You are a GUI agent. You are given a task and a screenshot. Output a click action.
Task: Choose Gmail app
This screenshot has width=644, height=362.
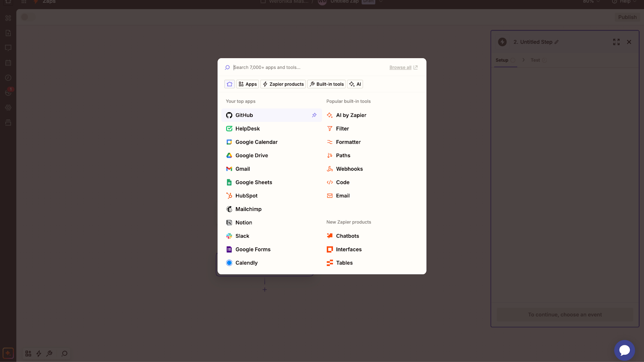[x=271, y=169]
